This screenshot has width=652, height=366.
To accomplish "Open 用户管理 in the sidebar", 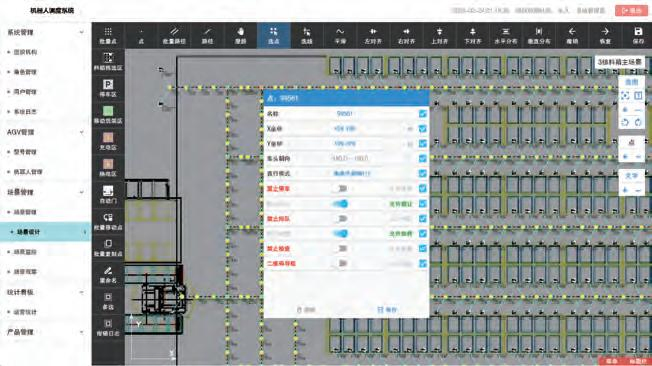I will [25, 92].
